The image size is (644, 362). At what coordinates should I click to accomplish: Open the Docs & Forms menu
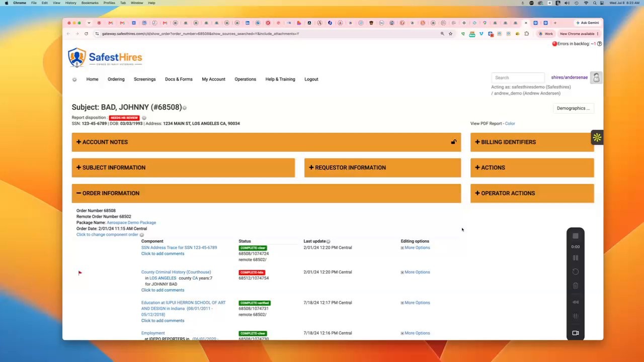pyautogui.click(x=179, y=79)
